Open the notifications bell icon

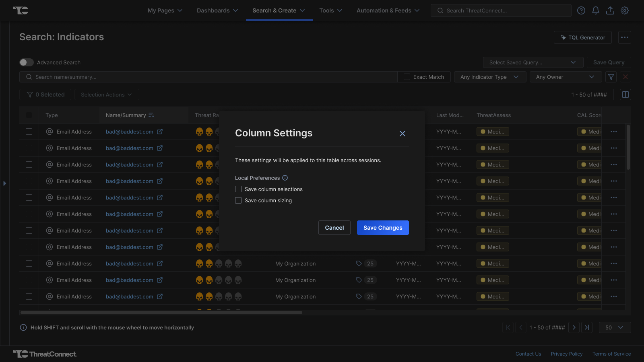pyautogui.click(x=595, y=10)
